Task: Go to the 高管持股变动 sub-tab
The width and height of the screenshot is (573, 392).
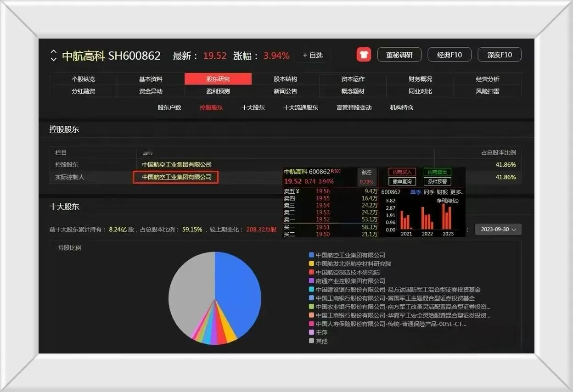Action: coord(354,107)
